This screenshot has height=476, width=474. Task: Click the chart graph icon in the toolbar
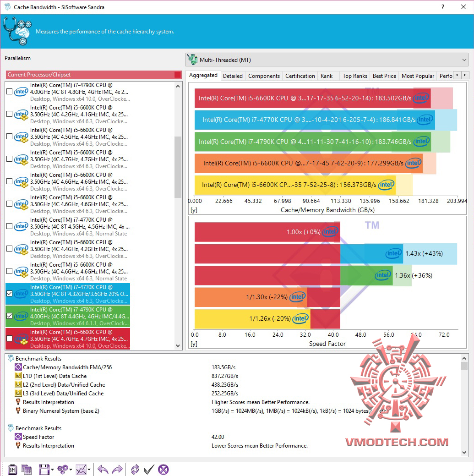point(81,469)
